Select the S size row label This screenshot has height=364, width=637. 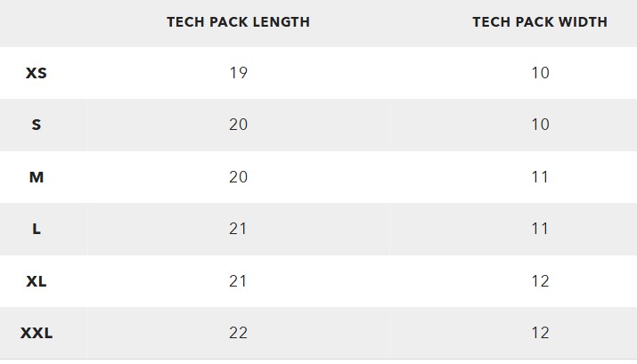click(x=37, y=125)
